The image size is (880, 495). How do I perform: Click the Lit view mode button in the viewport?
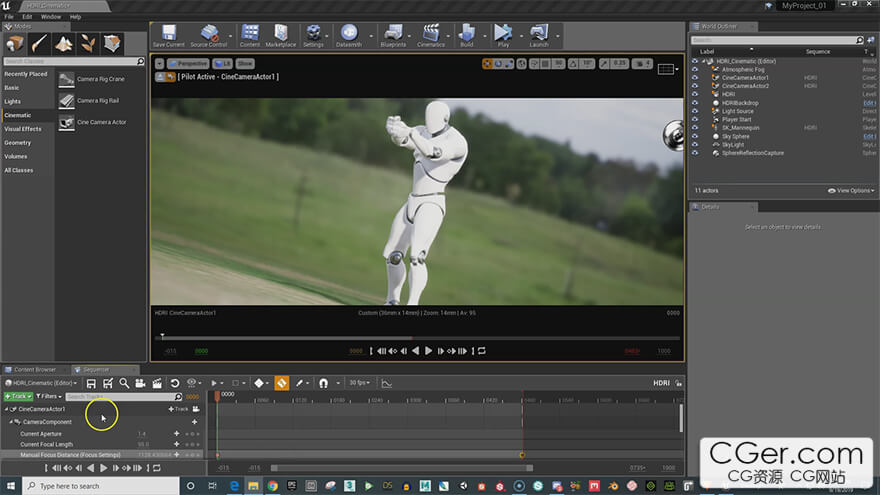pos(222,63)
